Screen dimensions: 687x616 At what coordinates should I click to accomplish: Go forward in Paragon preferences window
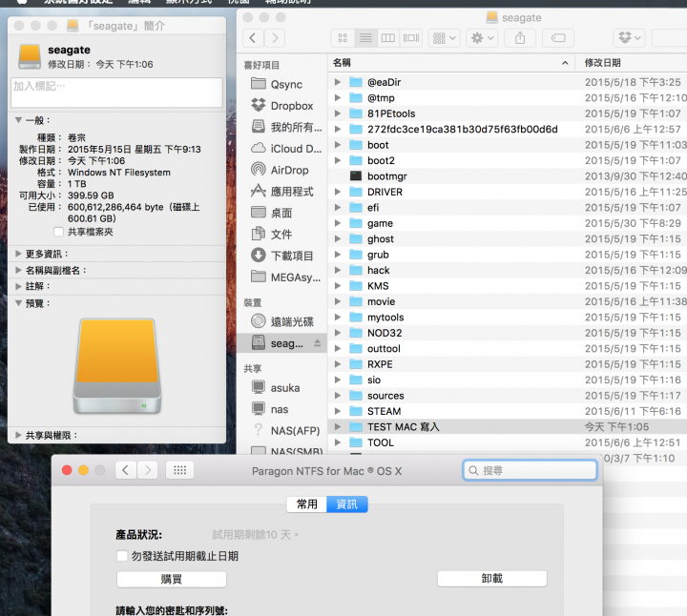148,470
